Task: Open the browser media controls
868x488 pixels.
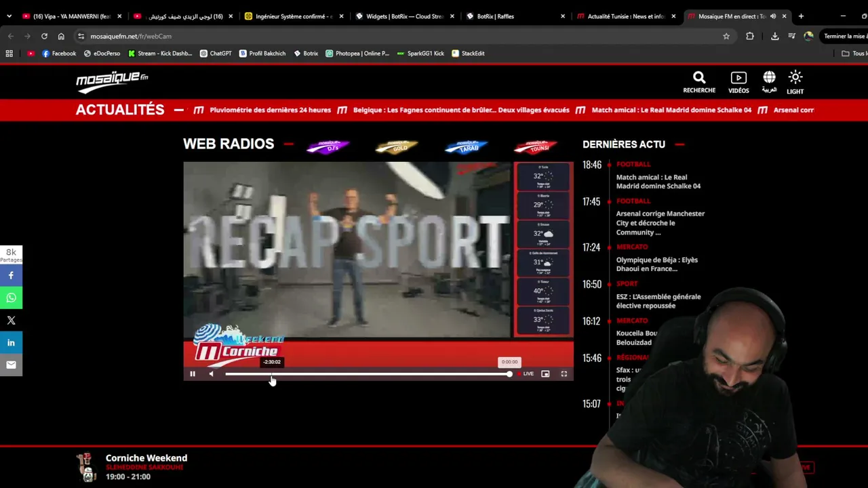Action: [791, 36]
